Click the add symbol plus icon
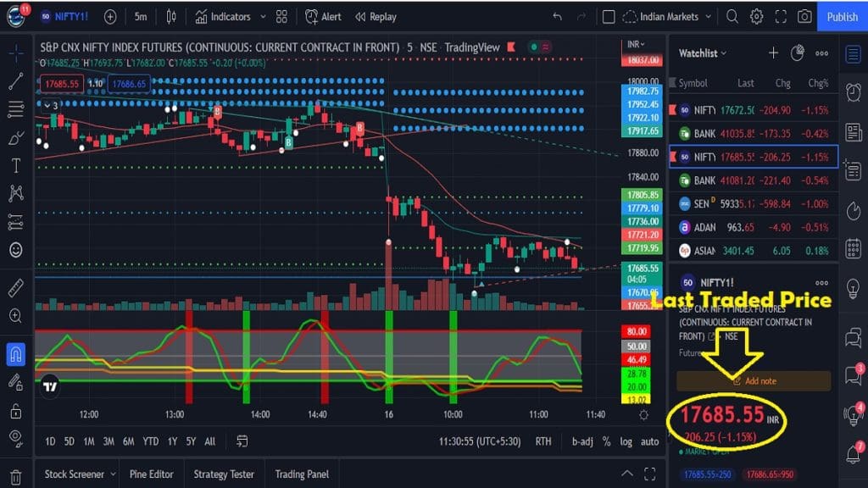The image size is (868, 488). pos(110,17)
